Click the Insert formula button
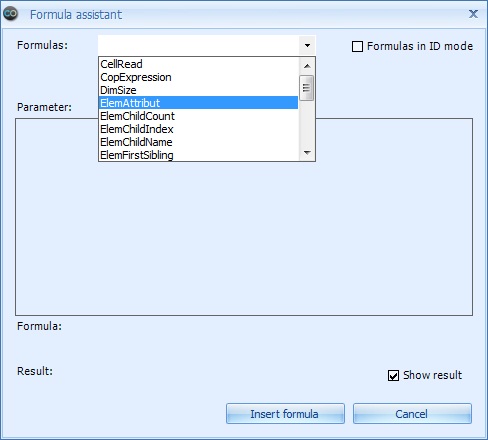488x440 pixels. click(285, 414)
